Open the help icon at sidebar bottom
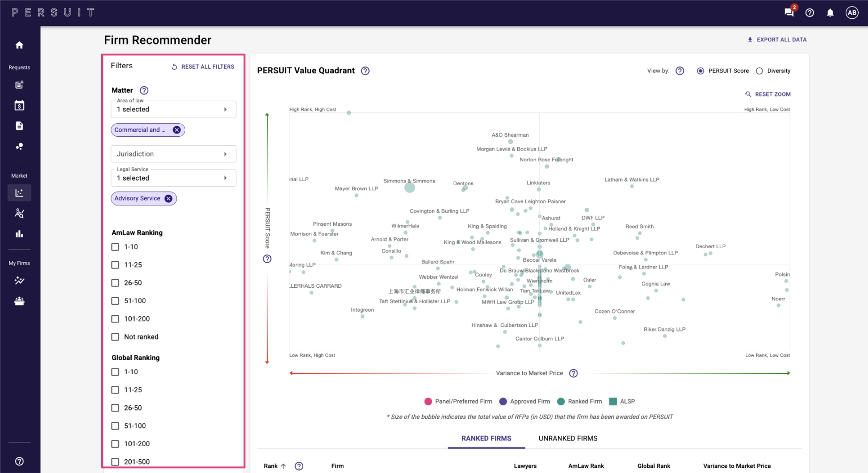The height and width of the screenshot is (473, 868). pyautogui.click(x=19, y=461)
